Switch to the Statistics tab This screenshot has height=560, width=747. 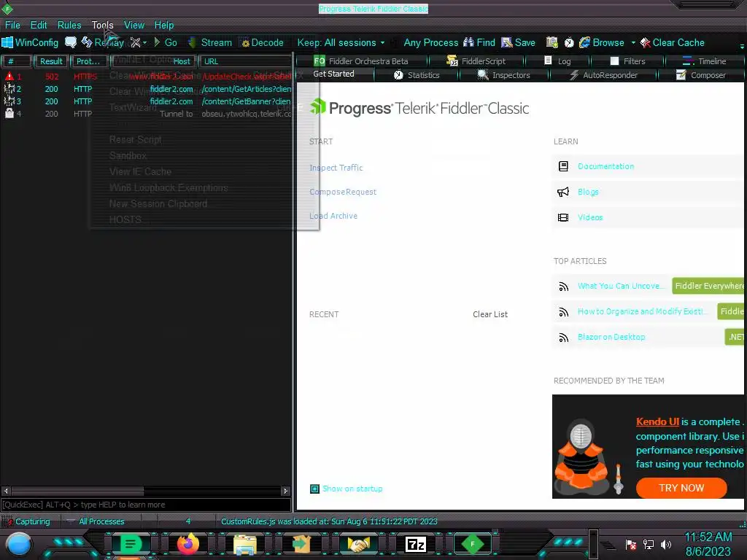pyautogui.click(x=417, y=75)
